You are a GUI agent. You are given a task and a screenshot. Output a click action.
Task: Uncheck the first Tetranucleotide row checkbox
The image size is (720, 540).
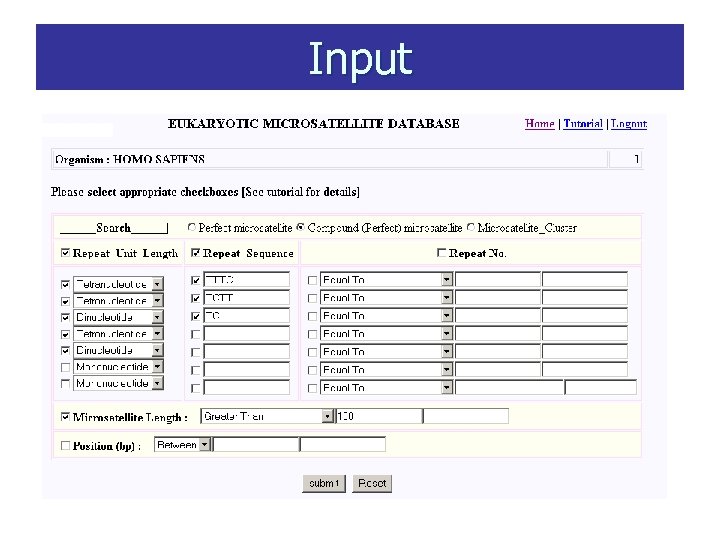(65, 285)
